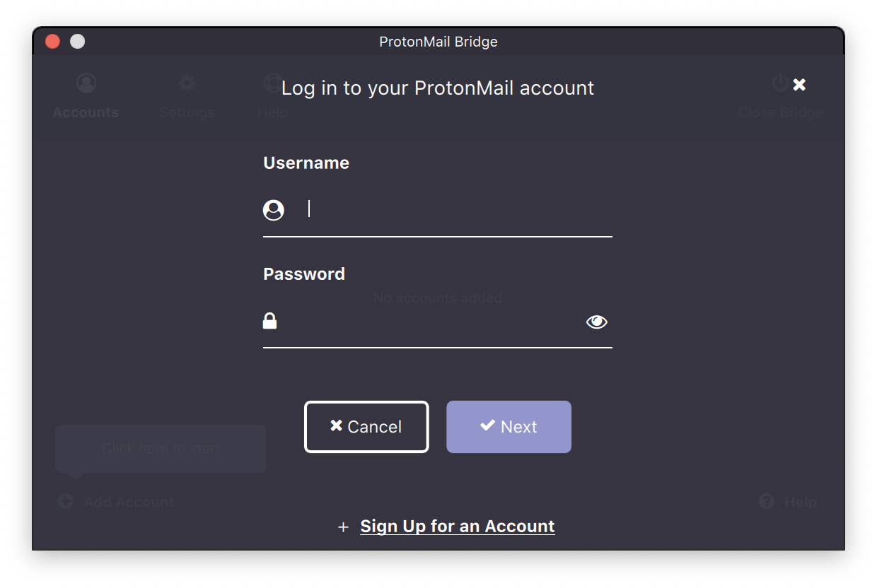Click the Accounts profile icon
The height and width of the screenshot is (588, 877).
pos(86,83)
